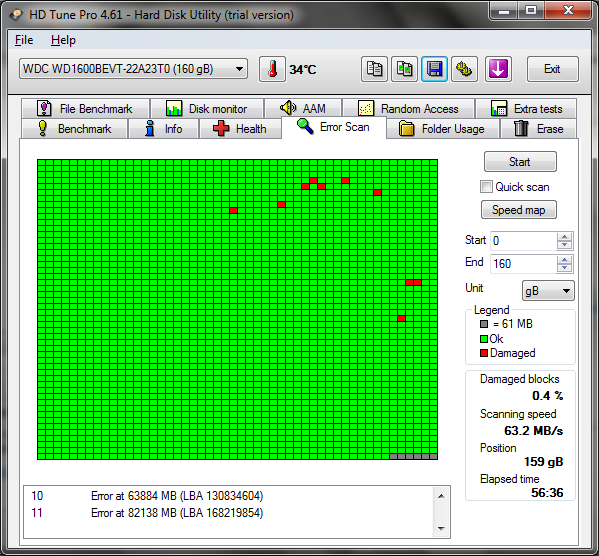
Task: Switch to the Erase tab
Action: click(539, 128)
